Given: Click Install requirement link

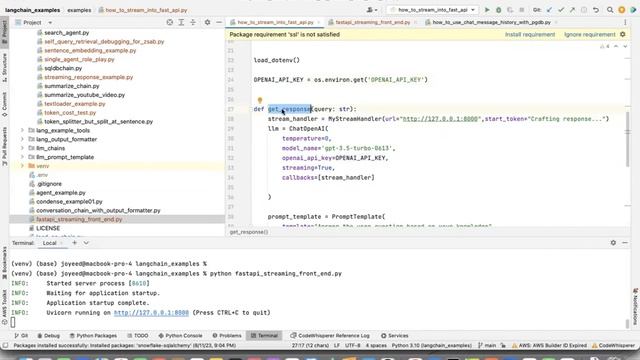Looking at the screenshot, I should pyautogui.click(x=530, y=34).
